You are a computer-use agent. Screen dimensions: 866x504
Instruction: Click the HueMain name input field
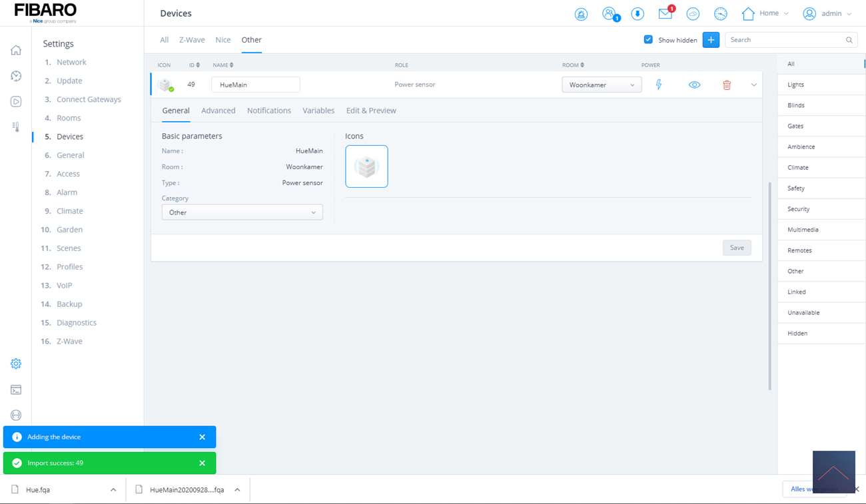point(255,85)
